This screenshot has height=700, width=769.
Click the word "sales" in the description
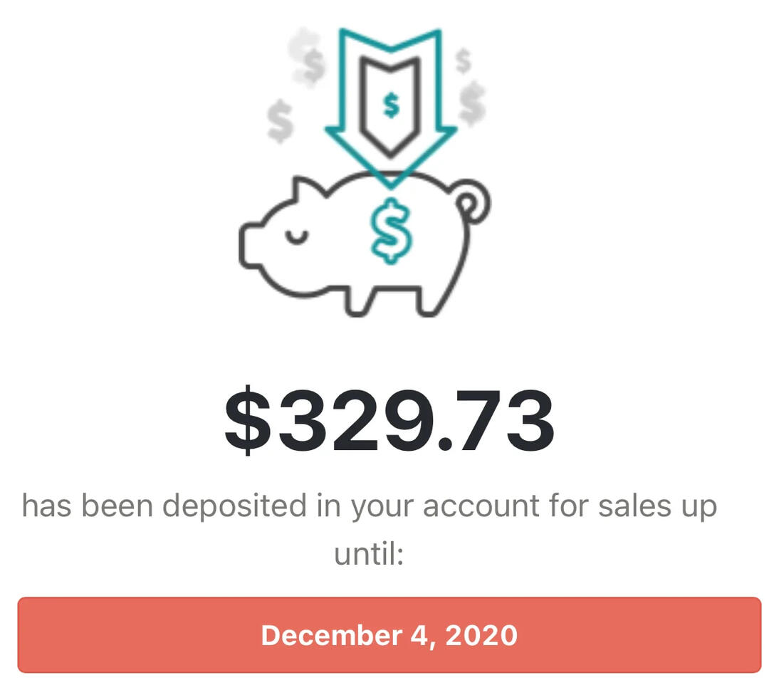pos(631,506)
